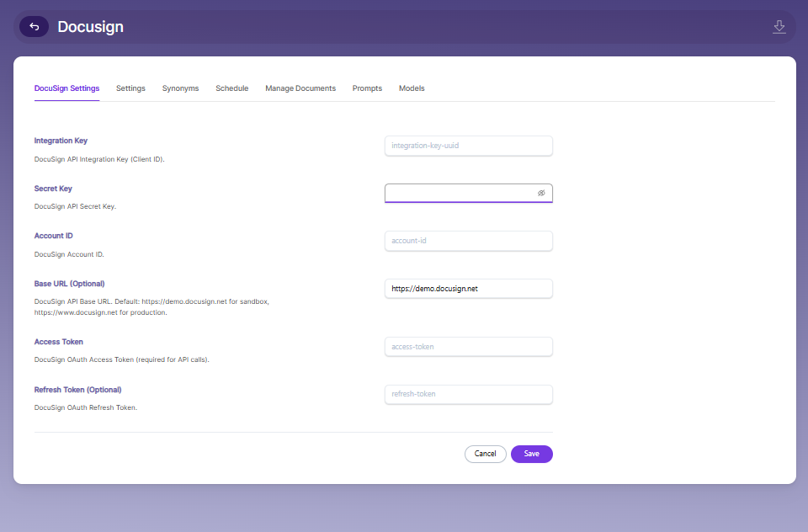Click the Save button
808x532 pixels.
[532, 454]
